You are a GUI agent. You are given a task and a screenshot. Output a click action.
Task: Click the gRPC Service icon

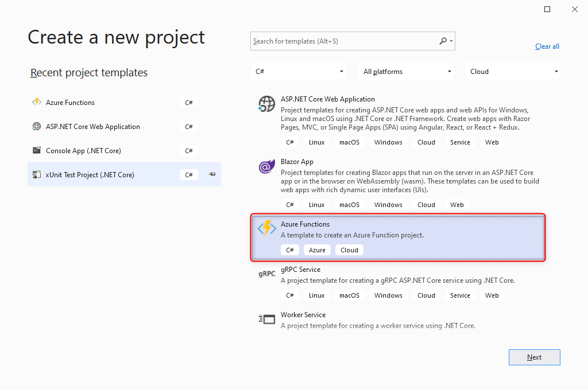coord(266,274)
